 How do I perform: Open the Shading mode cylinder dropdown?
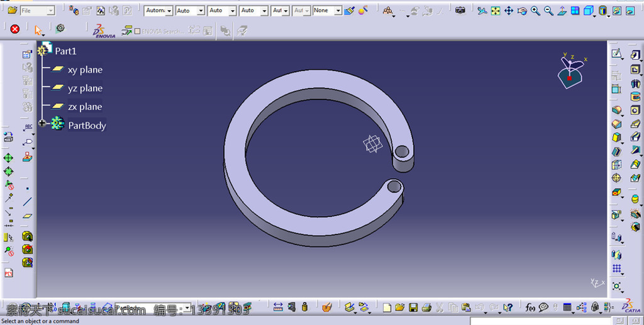coord(608,15)
